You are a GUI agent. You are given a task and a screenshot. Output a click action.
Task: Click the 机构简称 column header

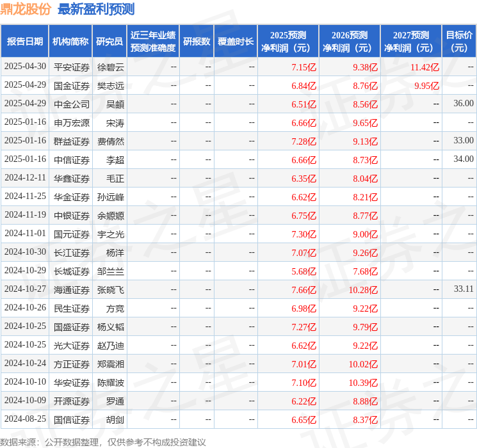[x=70, y=42]
